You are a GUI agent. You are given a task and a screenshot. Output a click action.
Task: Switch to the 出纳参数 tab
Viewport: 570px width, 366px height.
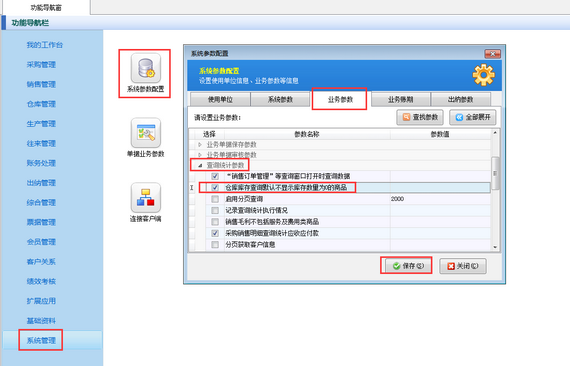pos(460,99)
